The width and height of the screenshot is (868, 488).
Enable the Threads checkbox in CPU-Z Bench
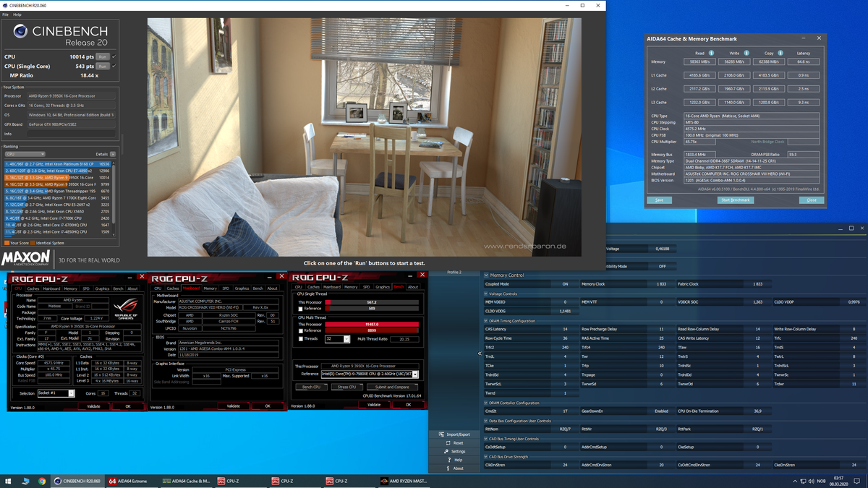click(x=301, y=338)
